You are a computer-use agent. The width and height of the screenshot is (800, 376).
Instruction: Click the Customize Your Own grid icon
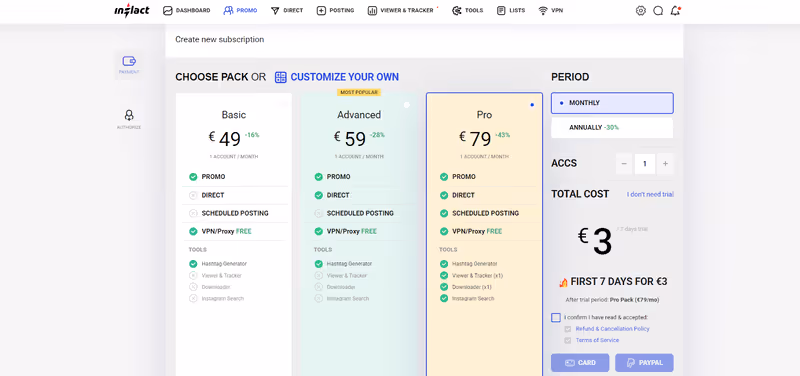click(281, 77)
